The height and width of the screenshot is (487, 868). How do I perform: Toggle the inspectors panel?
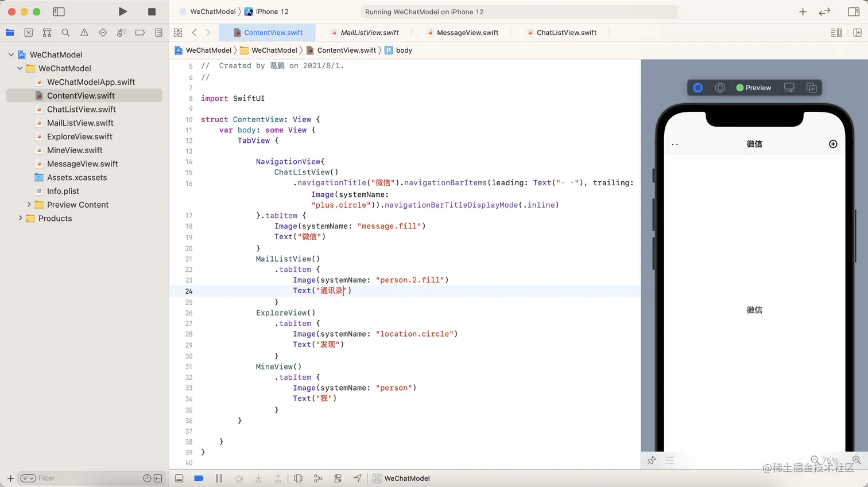point(854,11)
